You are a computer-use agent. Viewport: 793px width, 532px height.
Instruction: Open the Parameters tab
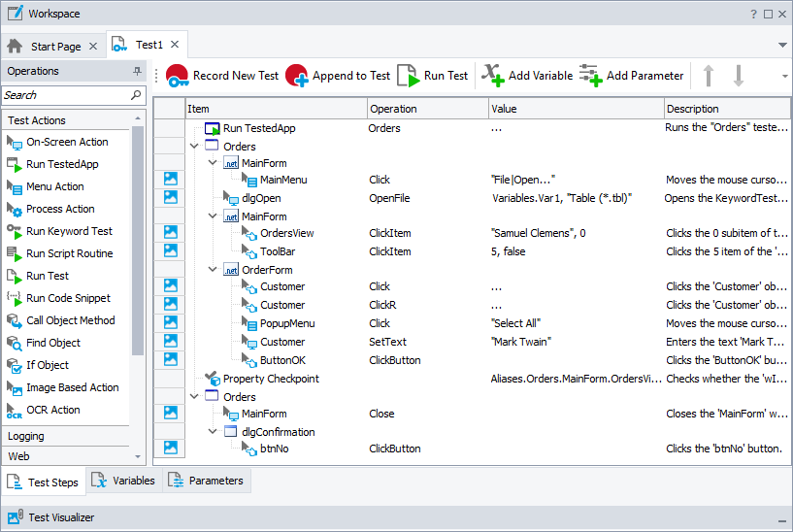[x=206, y=481]
